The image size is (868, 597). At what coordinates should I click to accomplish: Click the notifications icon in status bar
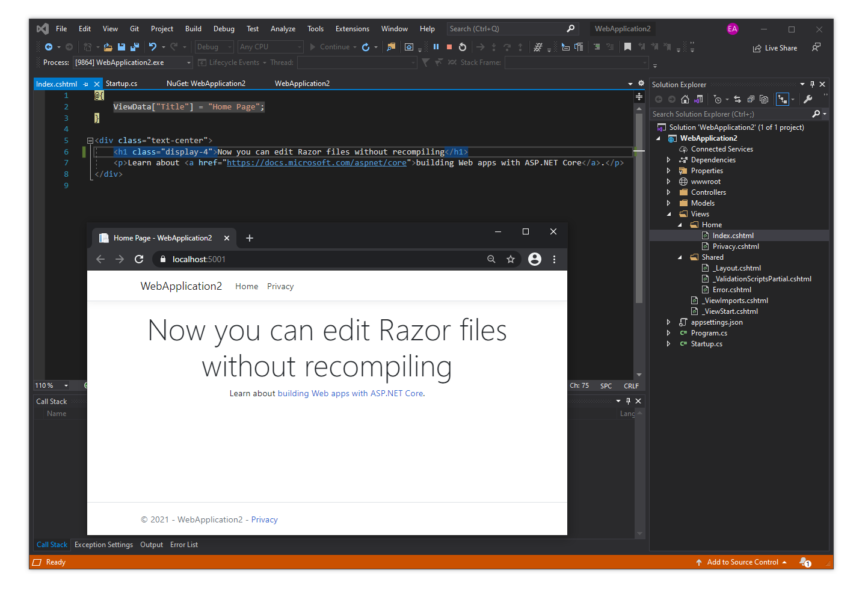pos(805,562)
